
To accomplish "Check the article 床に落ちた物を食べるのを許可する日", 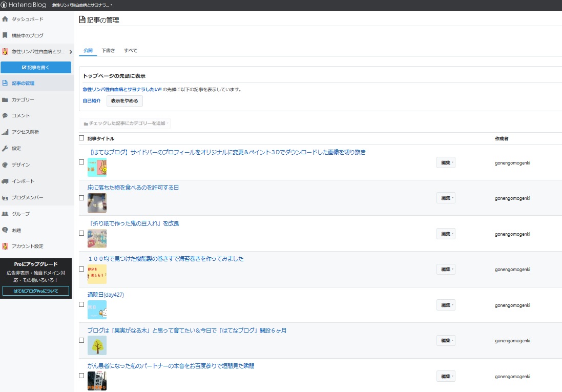I will tap(81, 197).
